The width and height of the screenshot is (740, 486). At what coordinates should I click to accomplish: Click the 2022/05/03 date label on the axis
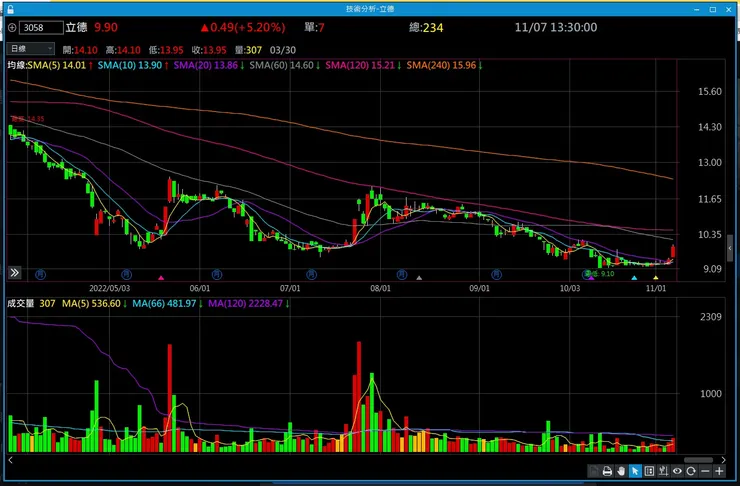click(109, 288)
